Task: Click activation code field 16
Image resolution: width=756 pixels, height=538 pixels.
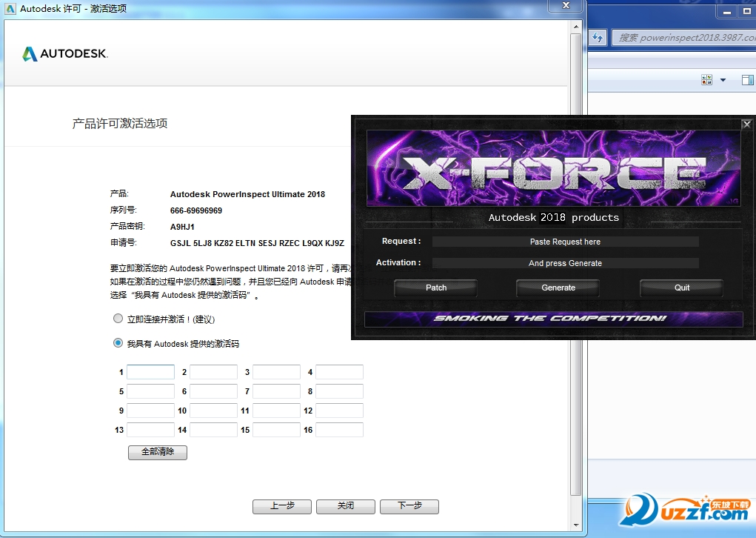Action: [x=339, y=430]
